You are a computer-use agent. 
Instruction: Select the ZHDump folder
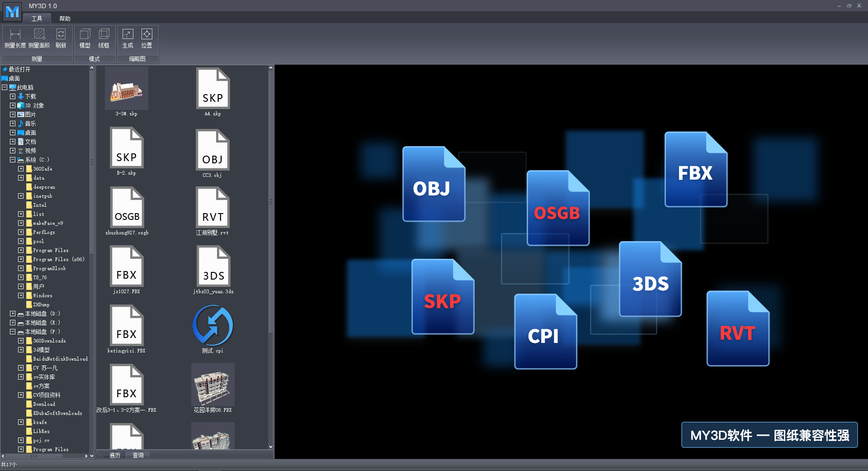38,304
